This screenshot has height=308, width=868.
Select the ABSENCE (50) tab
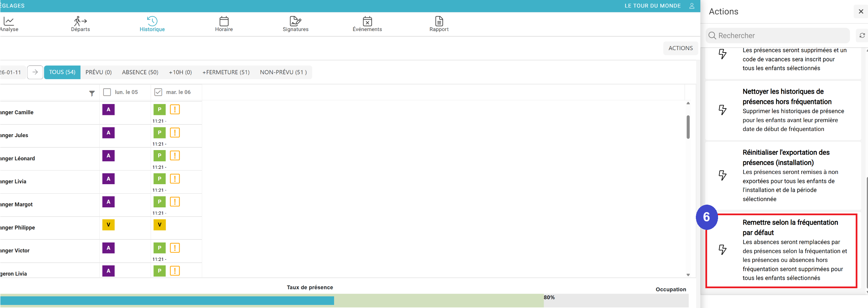click(140, 72)
